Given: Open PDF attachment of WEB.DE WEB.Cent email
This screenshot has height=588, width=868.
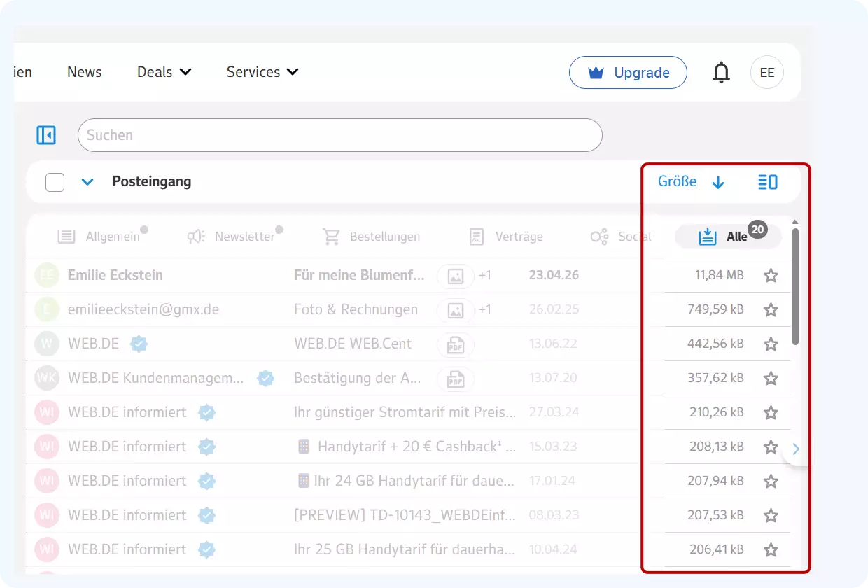Looking at the screenshot, I should 456,344.
